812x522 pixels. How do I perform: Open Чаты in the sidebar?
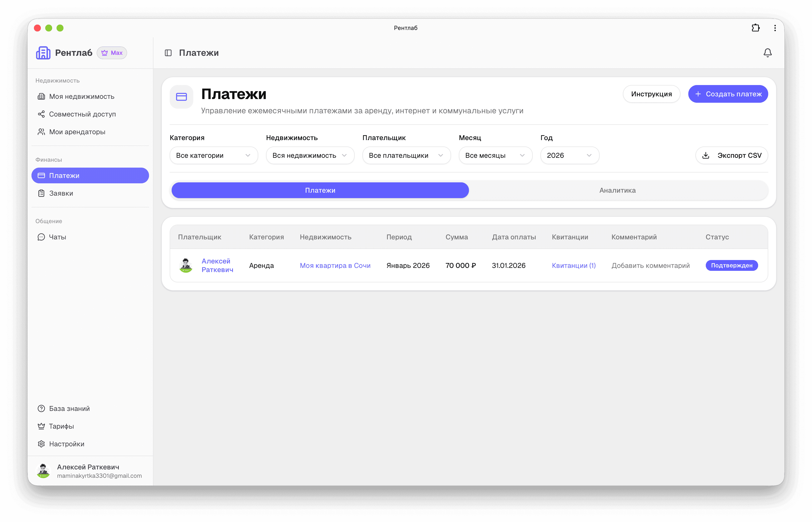click(57, 237)
